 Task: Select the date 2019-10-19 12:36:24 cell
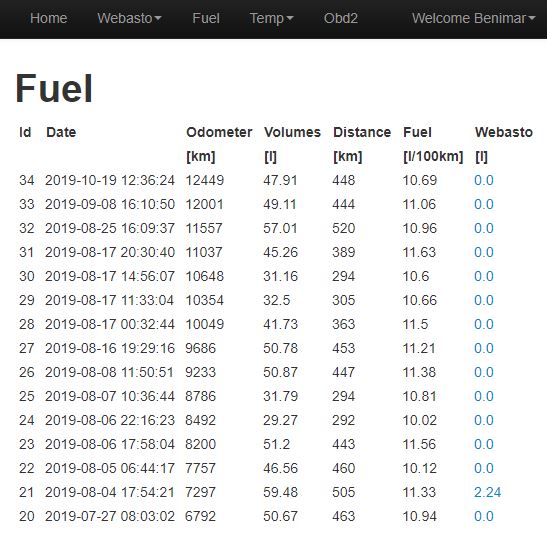click(110, 180)
